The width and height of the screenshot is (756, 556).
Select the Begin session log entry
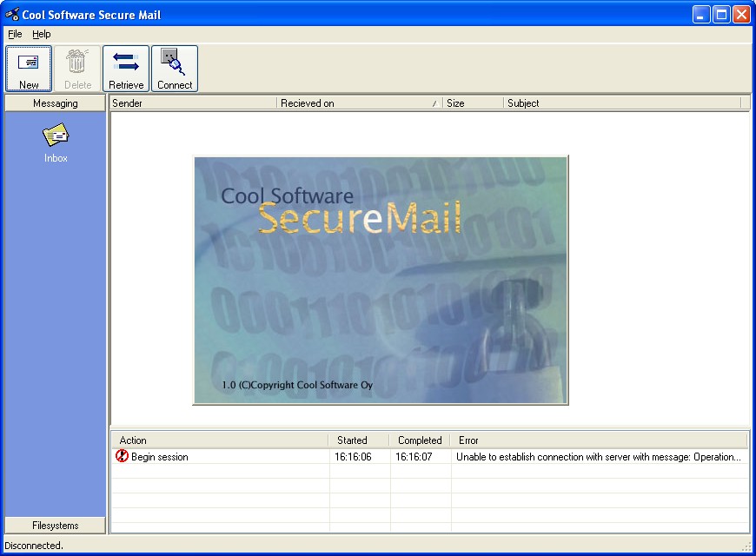(160, 457)
